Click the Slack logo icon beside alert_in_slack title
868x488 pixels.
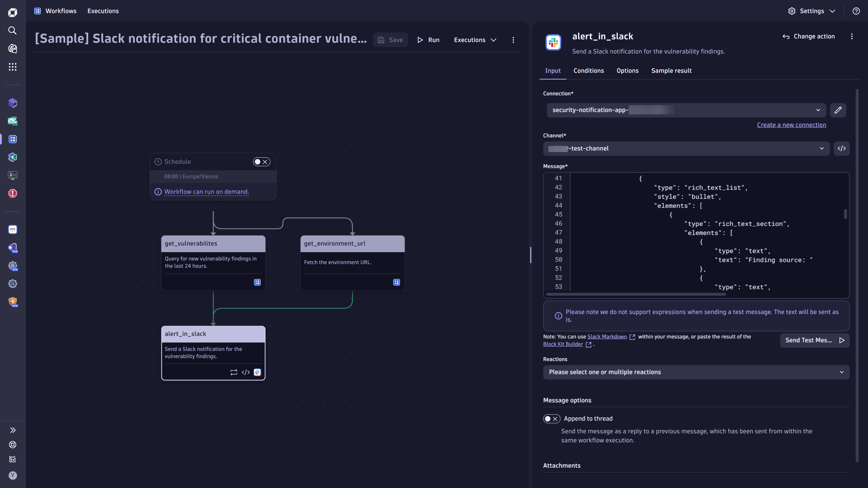(553, 43)
